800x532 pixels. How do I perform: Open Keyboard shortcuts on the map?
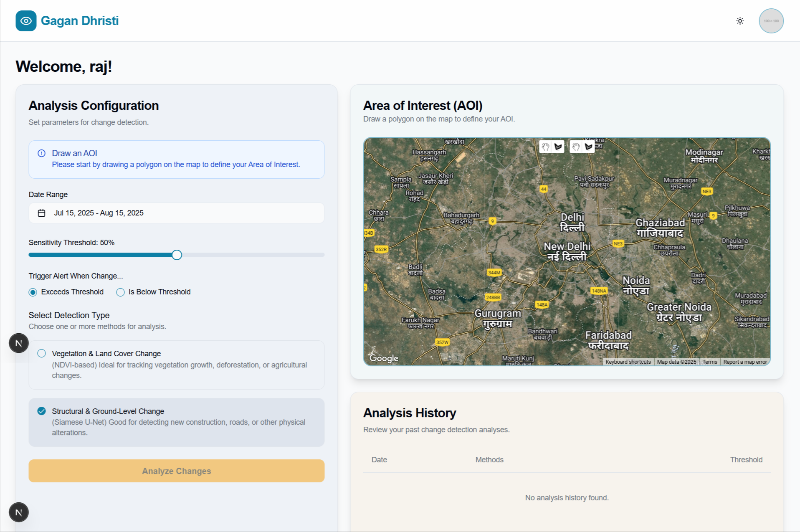coord(628,362)
